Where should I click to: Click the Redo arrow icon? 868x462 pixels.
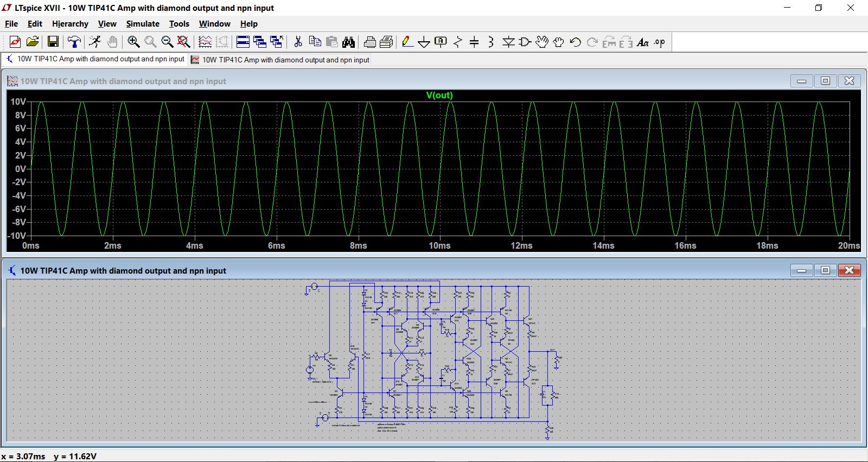point(592,42)
